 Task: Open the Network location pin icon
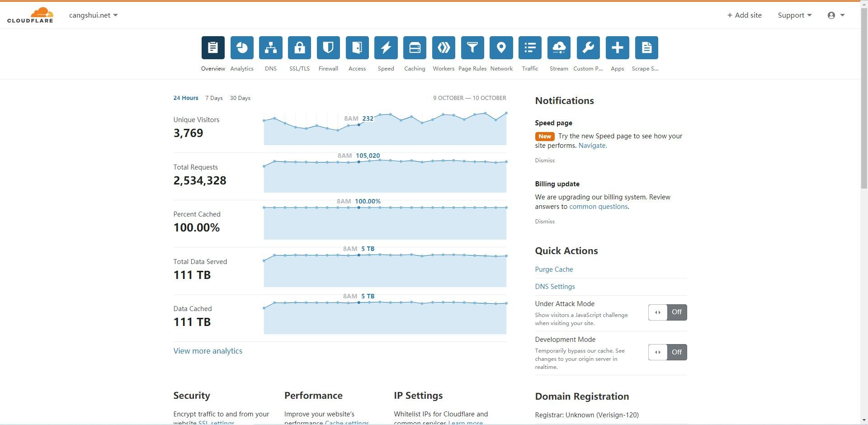coord(501,47)
